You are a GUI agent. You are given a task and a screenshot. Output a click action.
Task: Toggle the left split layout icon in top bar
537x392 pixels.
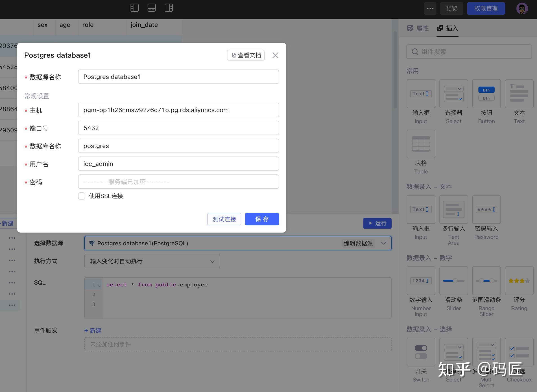(x=134, y=8)
